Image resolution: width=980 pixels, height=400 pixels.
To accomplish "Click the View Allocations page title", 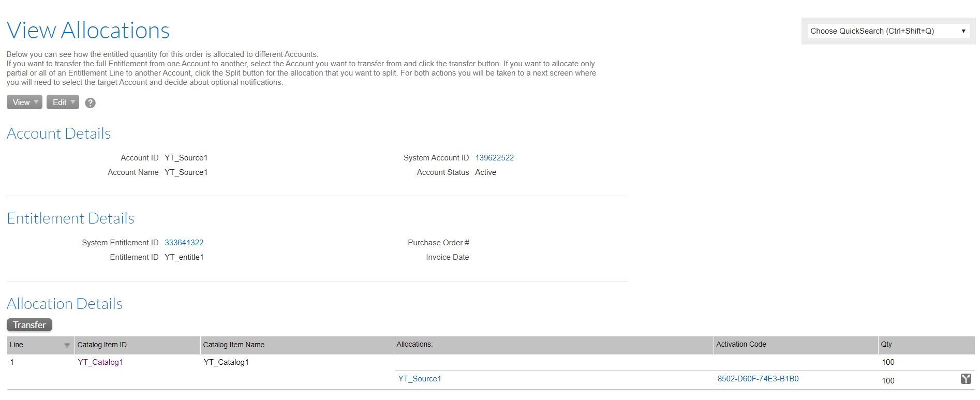I will pos(88,31).
